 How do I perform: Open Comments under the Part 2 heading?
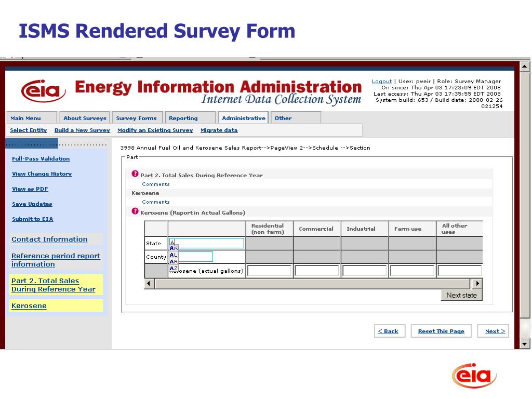156,184
